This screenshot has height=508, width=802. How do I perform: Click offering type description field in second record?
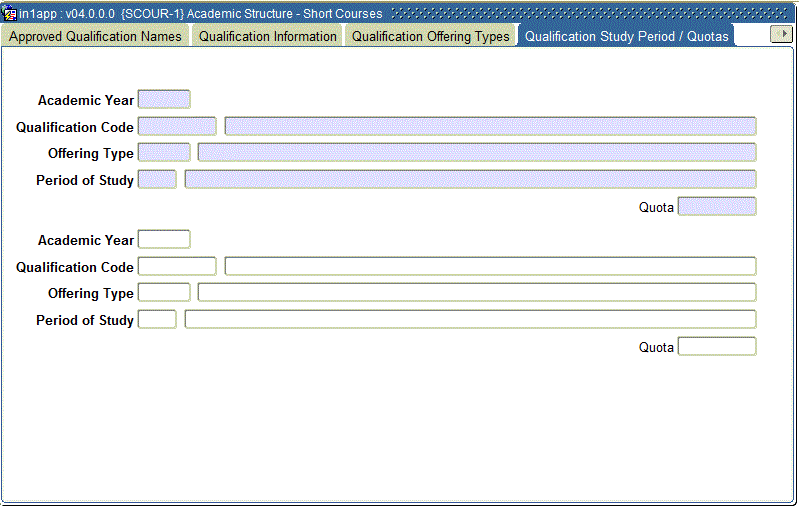(x=477, y=293)
